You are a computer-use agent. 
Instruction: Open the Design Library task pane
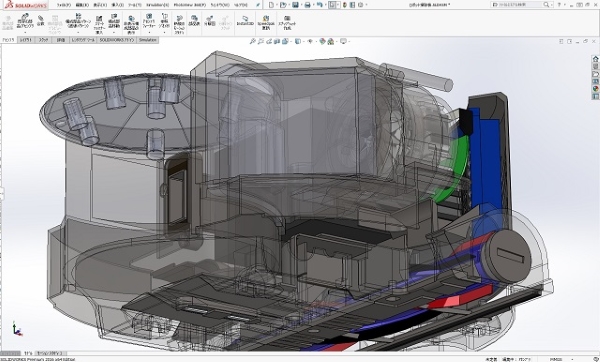point(595,67)
